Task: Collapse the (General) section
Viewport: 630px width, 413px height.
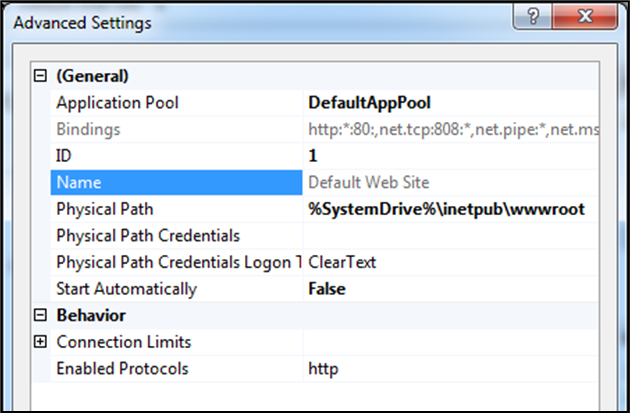Action: click(40, 76)
